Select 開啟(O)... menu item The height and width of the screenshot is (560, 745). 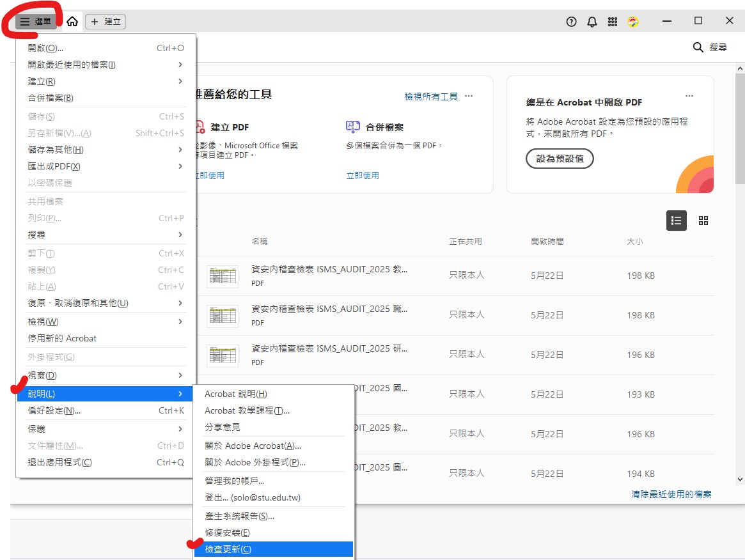pyautogui.click(x=106, y=48)
